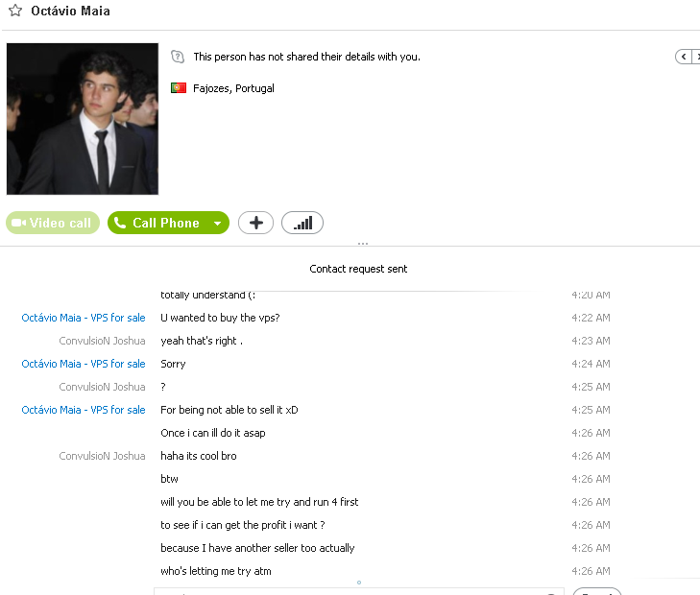
Task: Click ConvulsioN Joshua beside "yeah that's right"
Action: click(x=102, y=341)
